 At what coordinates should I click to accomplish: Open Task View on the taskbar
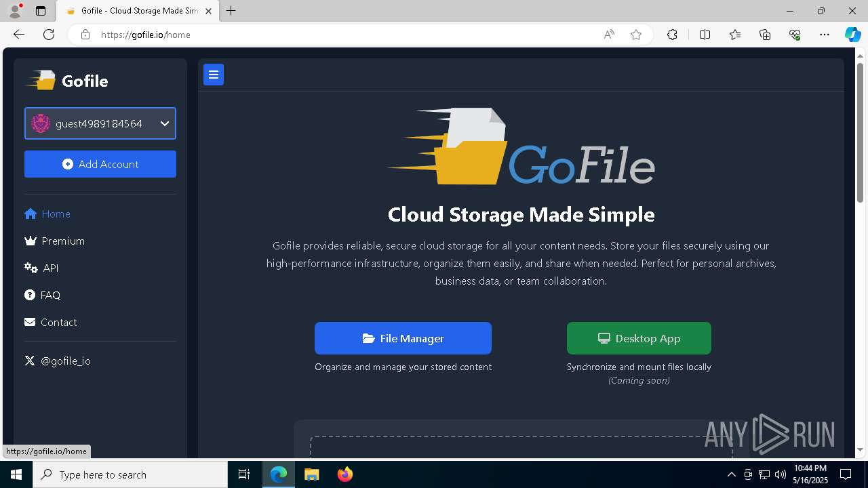tap(244, 474)
